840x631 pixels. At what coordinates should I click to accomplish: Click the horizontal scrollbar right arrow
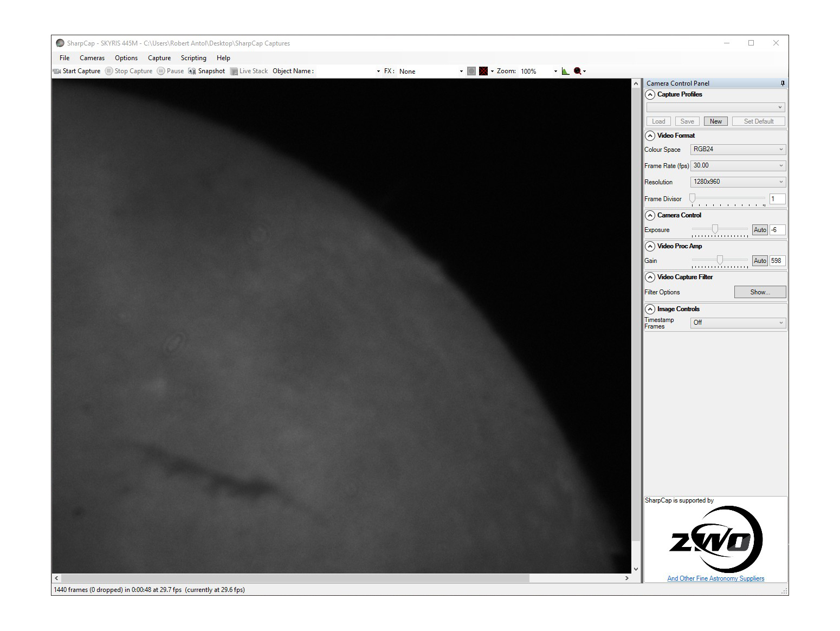click(627, 578)
